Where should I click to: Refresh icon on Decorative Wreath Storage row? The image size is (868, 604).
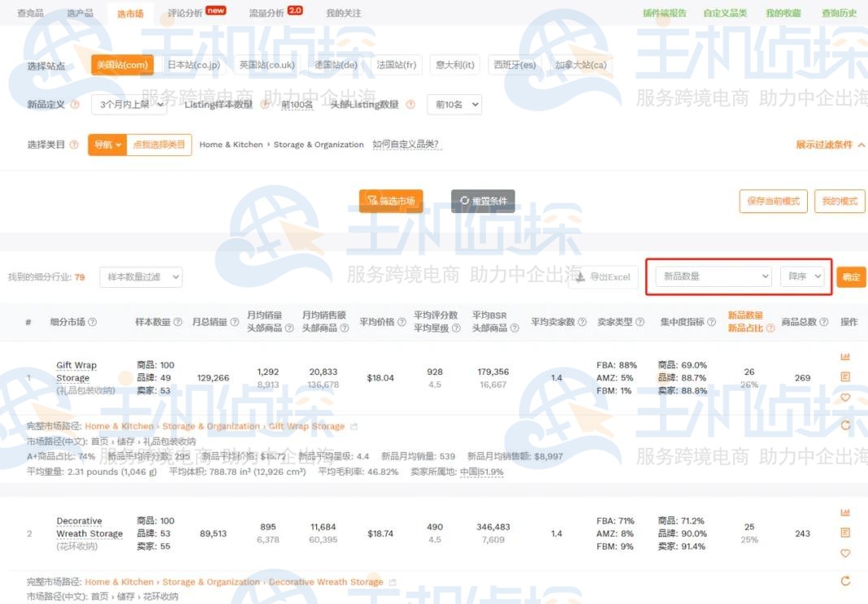pos(845,581)
